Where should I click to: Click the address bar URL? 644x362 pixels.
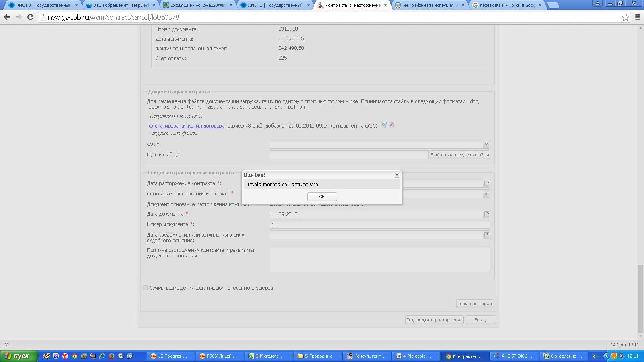click(114, 17)
